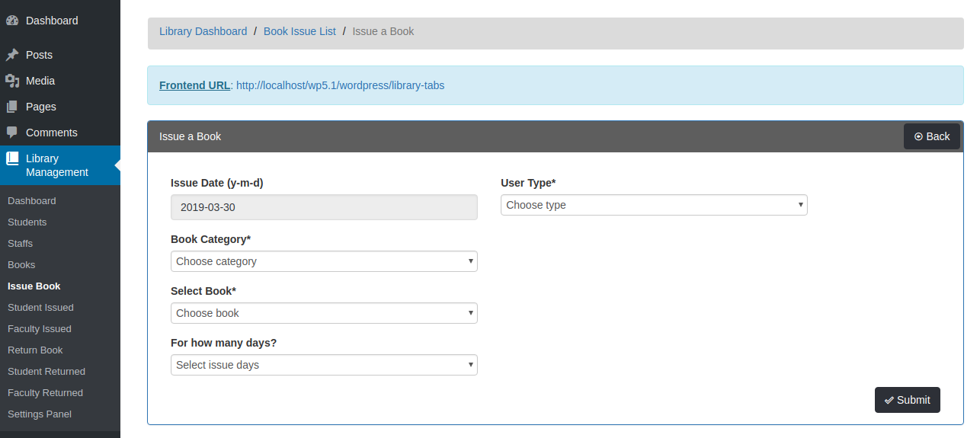The height and width of the screenshot is (438, 980).
Task: Click the Pages icon in sidebar
Action: 12,107
